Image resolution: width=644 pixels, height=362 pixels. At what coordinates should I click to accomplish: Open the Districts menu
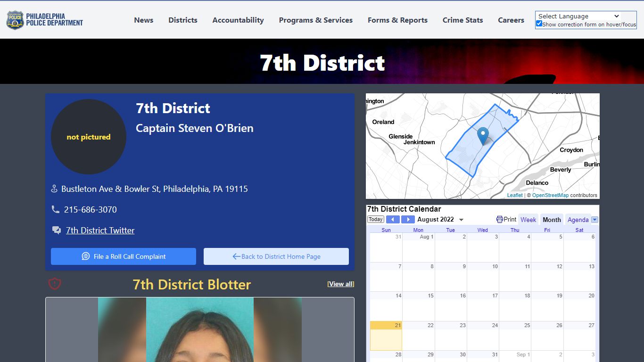pos(183,20)
